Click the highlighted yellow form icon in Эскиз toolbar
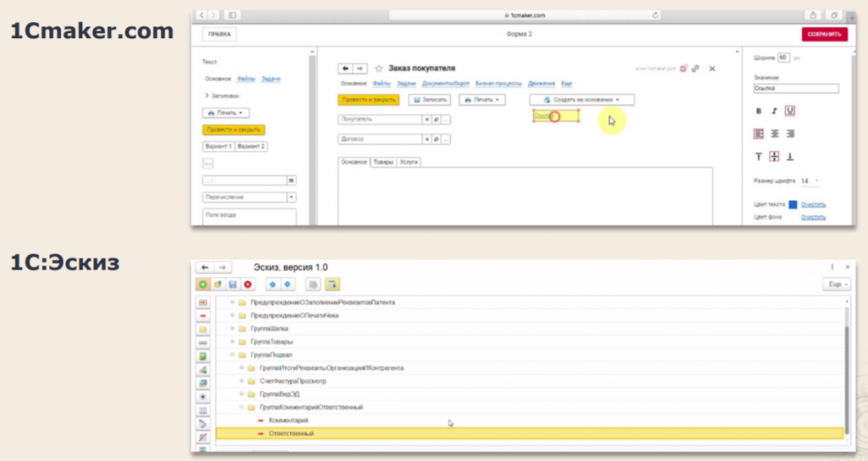 (332, 285)
